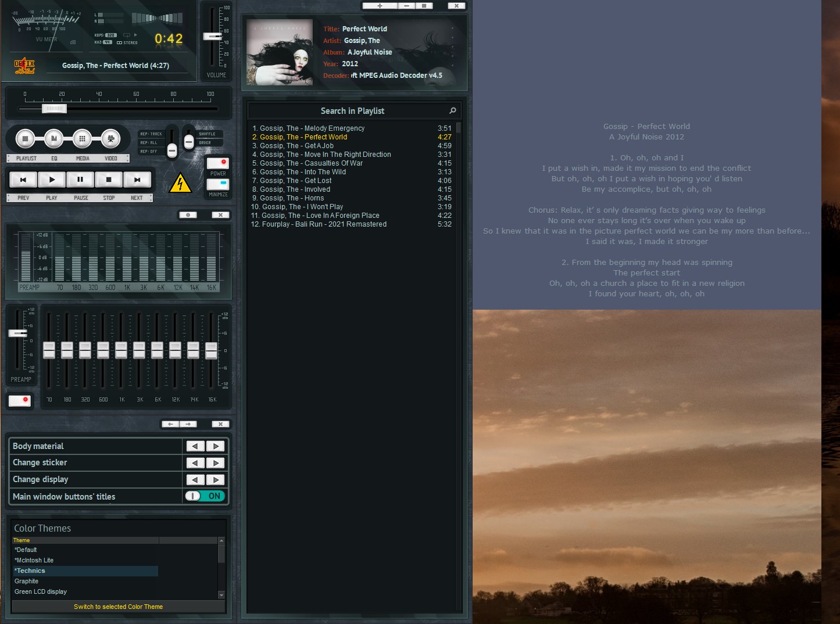The height and width of the screenshot is (624, 840).
Task: Open the Playlist window with round Playlist button
Action: point(25,139)
